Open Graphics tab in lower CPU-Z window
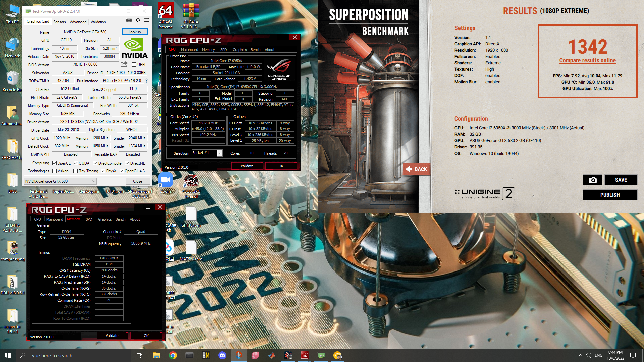This screenshot has height=362, width=644. (105, 219)
